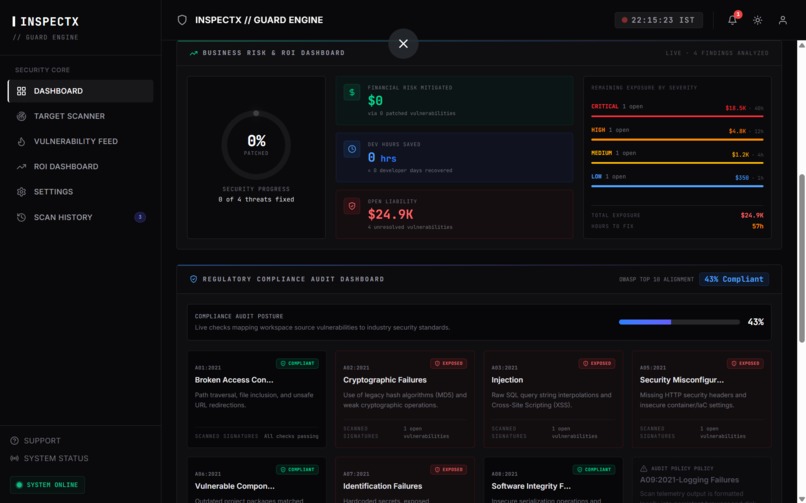Click the warning triangle icon on Audit Policy card

[644, 469]
